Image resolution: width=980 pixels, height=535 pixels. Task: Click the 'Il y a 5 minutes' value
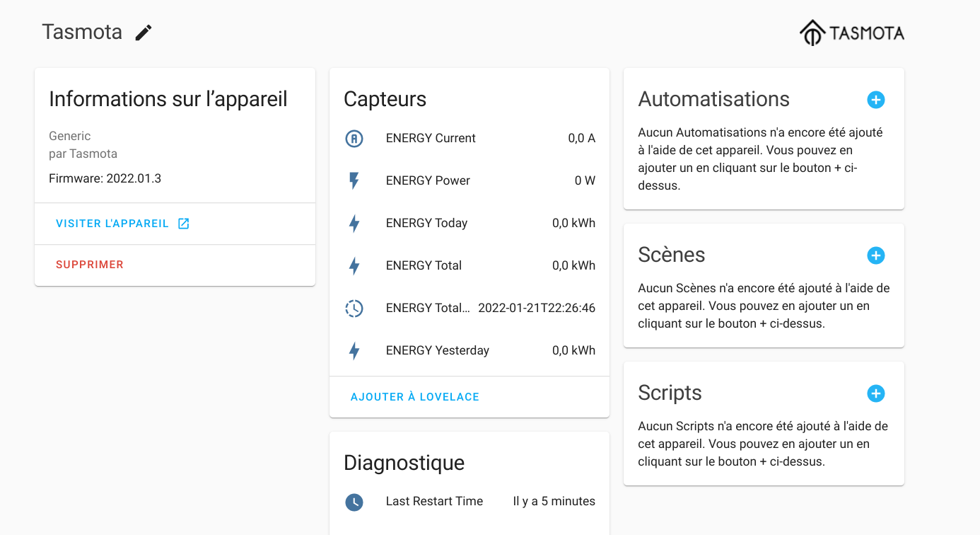(x=554, y=501)
